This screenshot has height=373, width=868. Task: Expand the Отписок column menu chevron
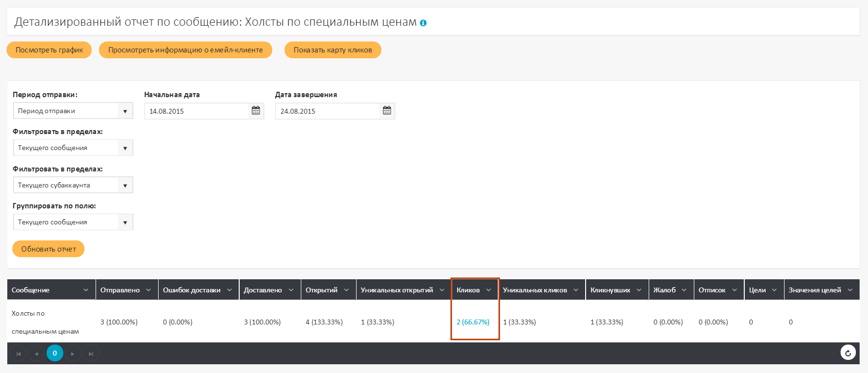735,290
